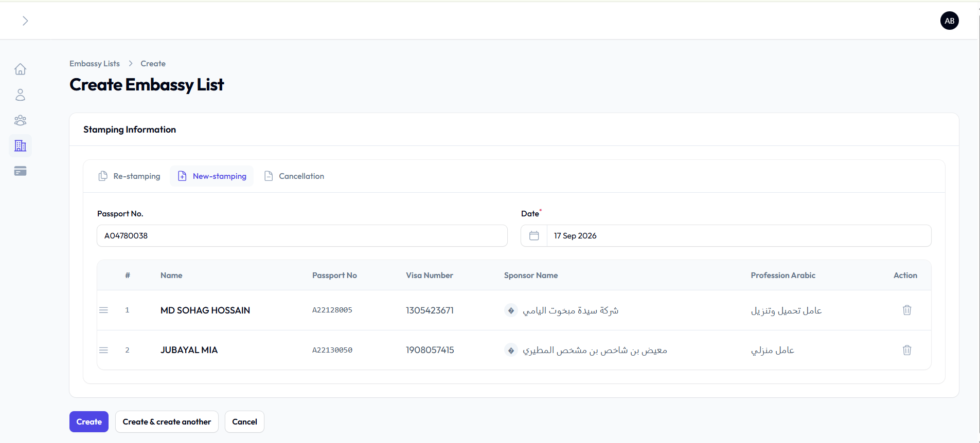Click Create & create another button
The width and height of the screenshot is (980, 443).
(167, 422)
